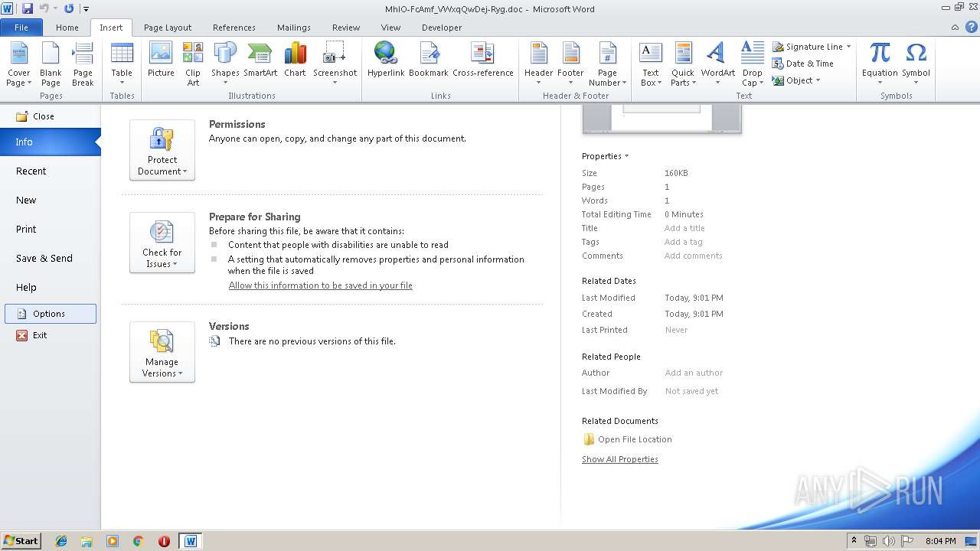Insert a Text Box
The image size is (980, 551).
click(x=650, y=64)
